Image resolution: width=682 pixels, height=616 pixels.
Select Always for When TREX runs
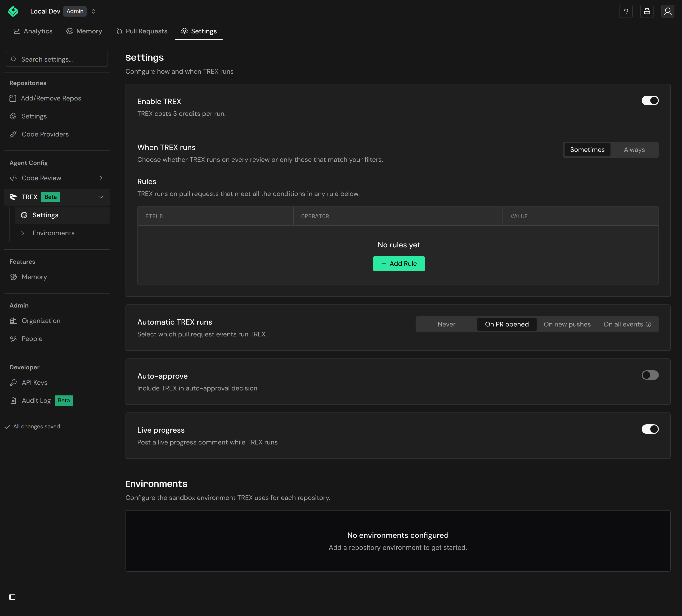634,149
